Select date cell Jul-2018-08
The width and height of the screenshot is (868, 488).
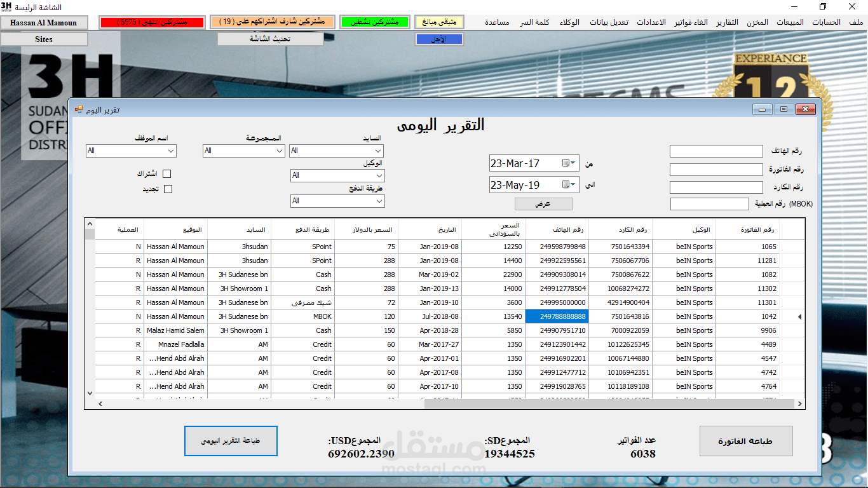click(x=430, y=316)
